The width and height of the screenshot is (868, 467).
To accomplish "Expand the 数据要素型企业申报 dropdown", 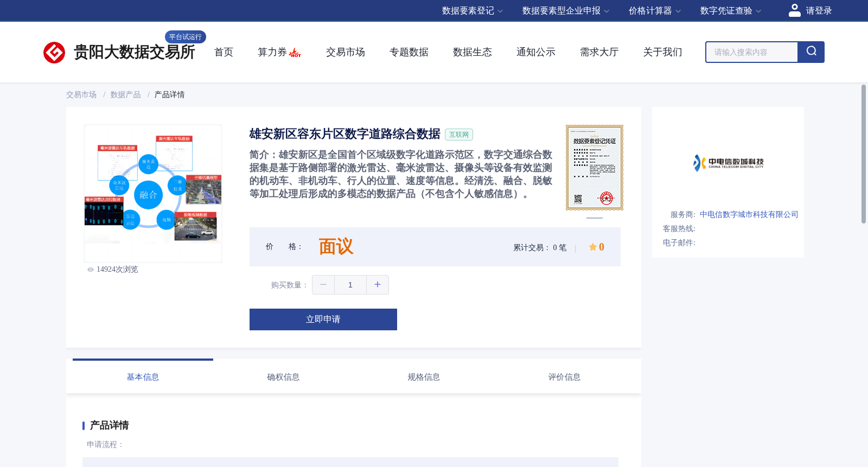I will (566, 11).
